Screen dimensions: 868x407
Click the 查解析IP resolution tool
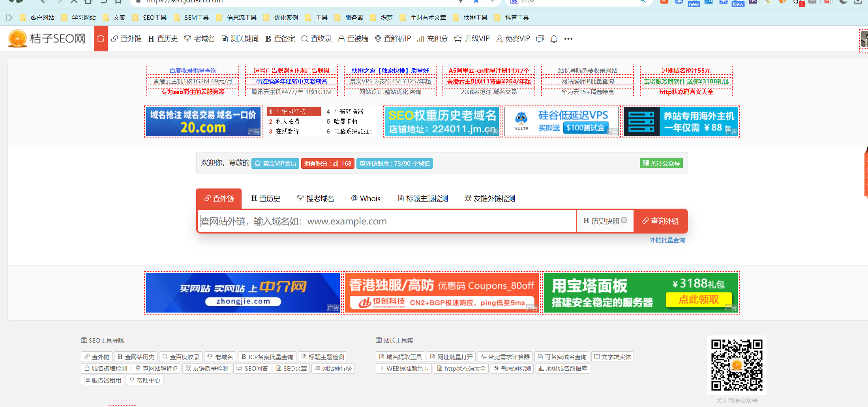click(393, 38)
